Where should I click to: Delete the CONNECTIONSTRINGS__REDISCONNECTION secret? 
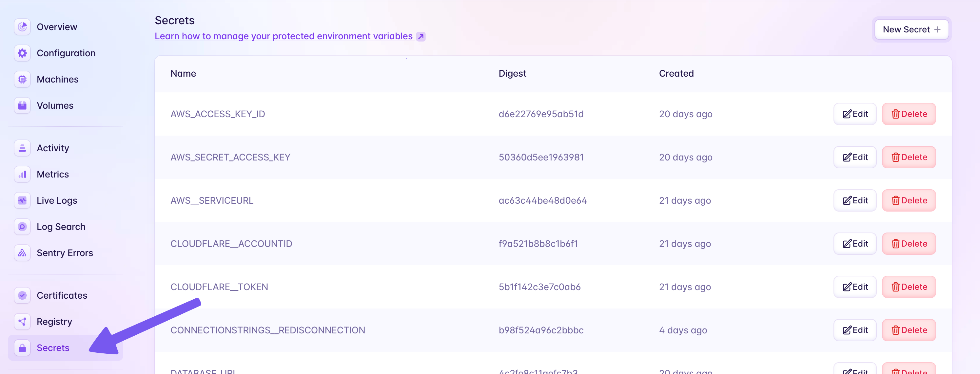pos(909,330)
